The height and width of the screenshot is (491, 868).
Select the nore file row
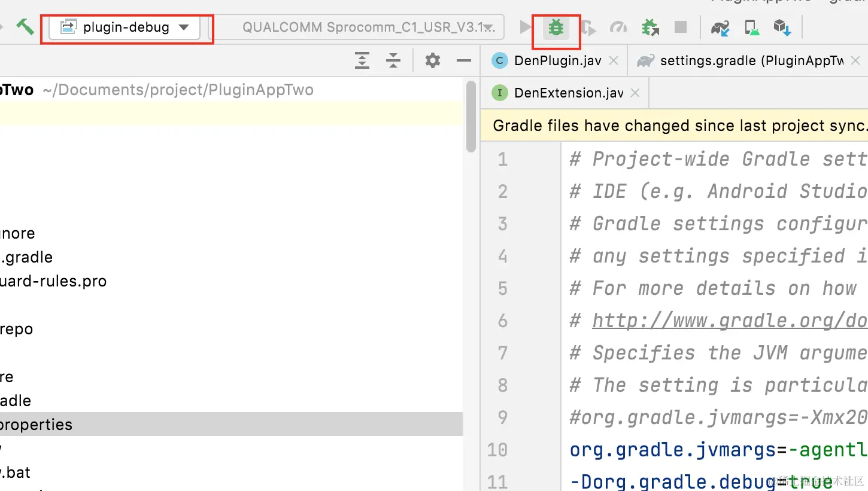pyautogui.click(x=232, y=233)
